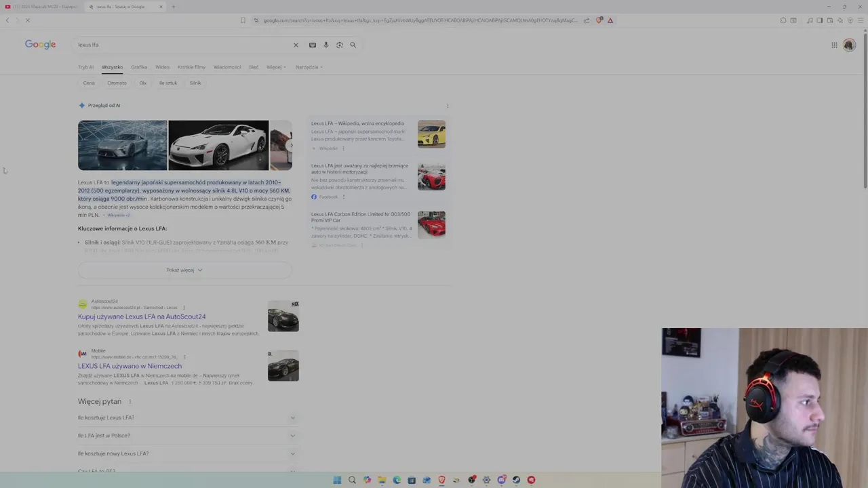
Task: Open Microsoft Store from taskbar
Action: (x=412, y=480)
